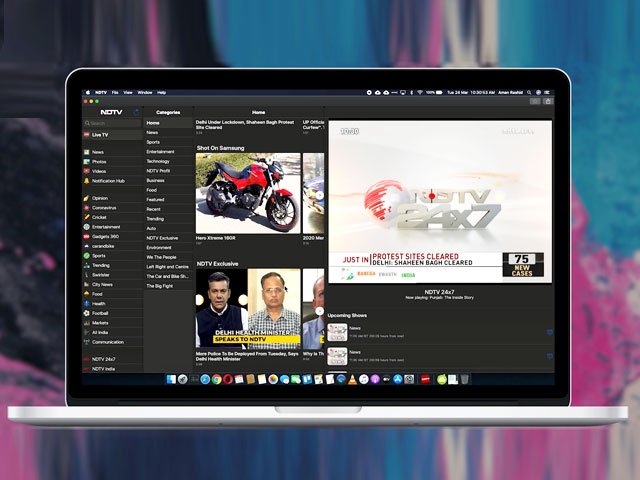The image size is (640, 480).
Task: Click reminder icon for first upcoming show
Action: tap(549, 332)
